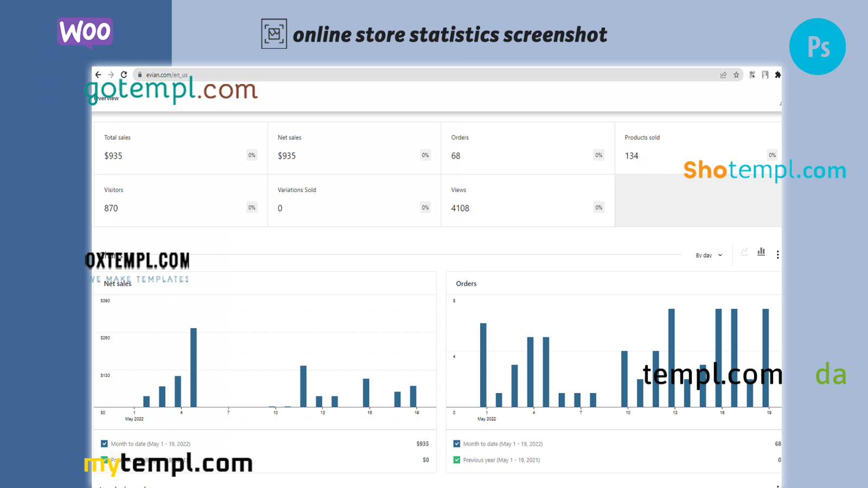Image resolution: width=868 pixels, height=488 pixels.
Task: Click the QR code icon in toolbar
Action: [752, 75]
